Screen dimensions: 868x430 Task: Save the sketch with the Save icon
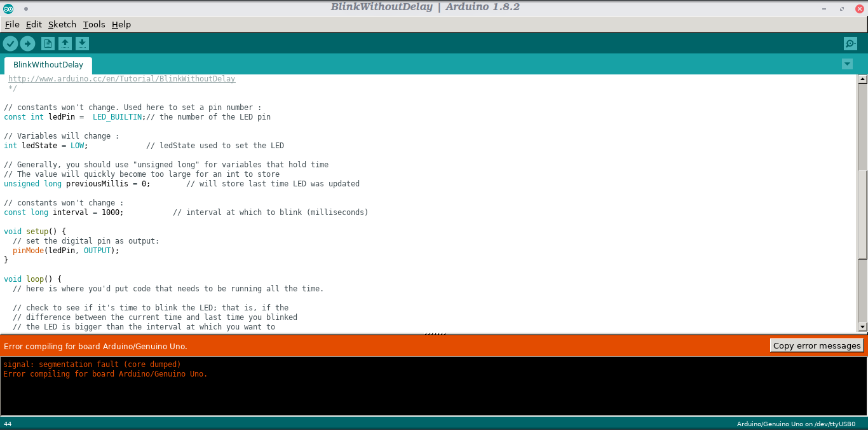[82, 43]
